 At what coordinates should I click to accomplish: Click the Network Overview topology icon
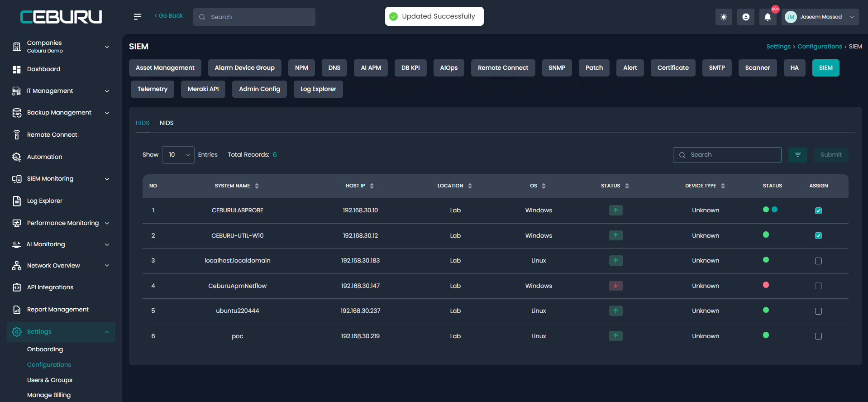pyautogui.click(x=17, y=266)
